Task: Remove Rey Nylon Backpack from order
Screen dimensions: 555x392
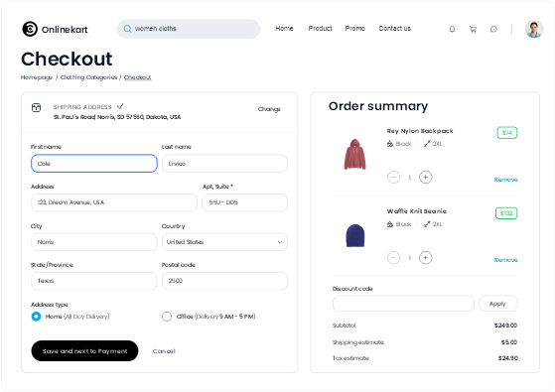Action: 505,180
